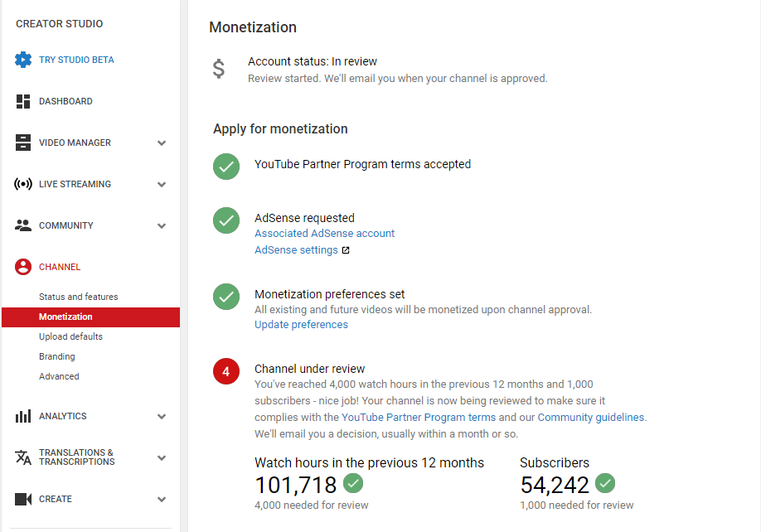Click the checkmark next to 101,718 watch hours
Image resolution: width=761 pixels, height=532 pixels.
coord(353,483)
